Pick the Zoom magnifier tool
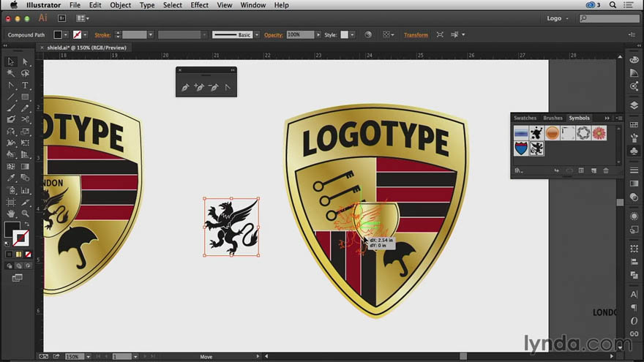The width and height of the screenshot is (644, 362). (25, 213)
